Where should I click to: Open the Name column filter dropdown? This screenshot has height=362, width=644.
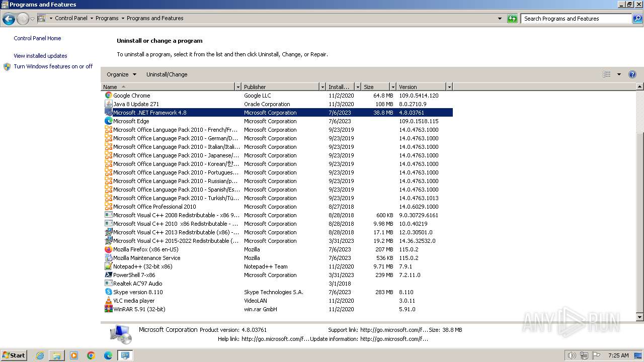pos(238,87)
